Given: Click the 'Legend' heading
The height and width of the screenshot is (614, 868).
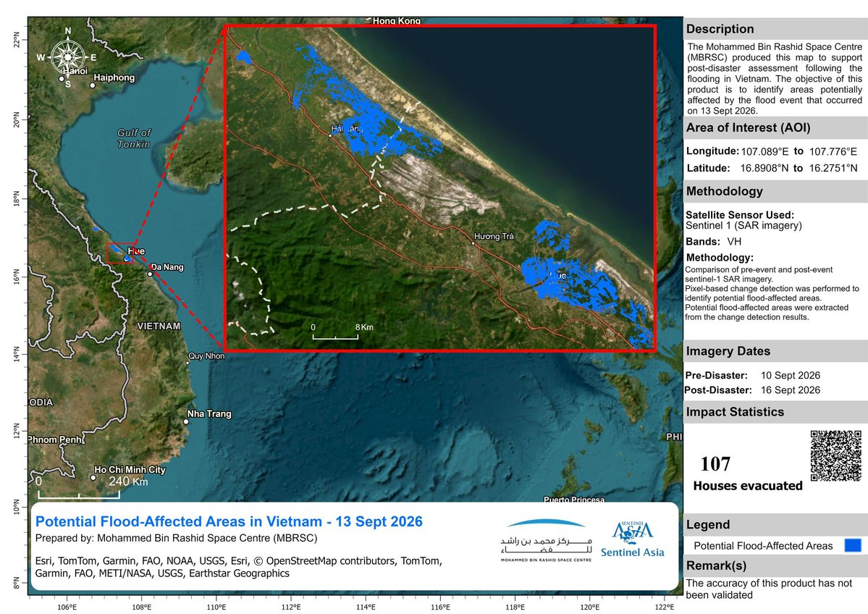Looking at the screenshot, I should point(707,524).
